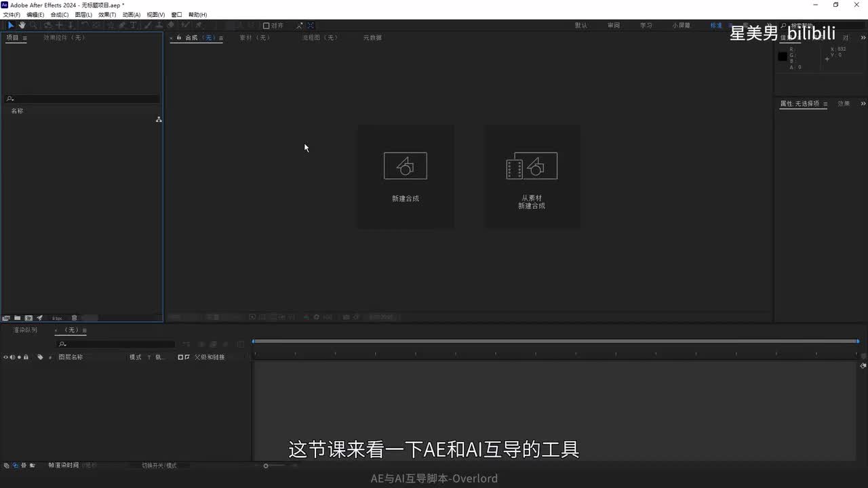868x488 pixels.
Task: Click the 父级和链接 column header
Action: click(210, 357)
